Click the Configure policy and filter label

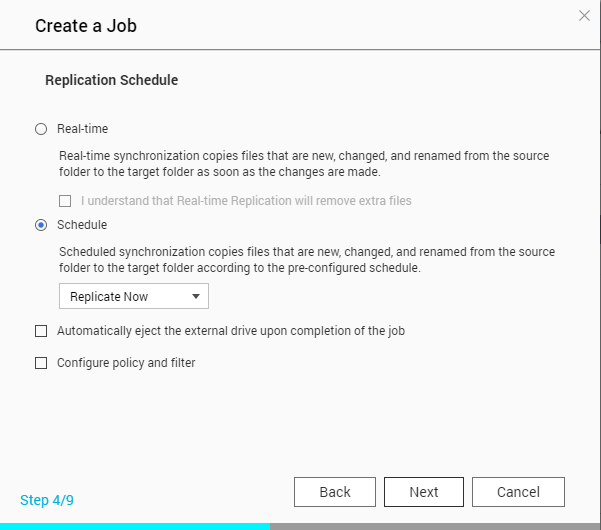tap(126, 363)
